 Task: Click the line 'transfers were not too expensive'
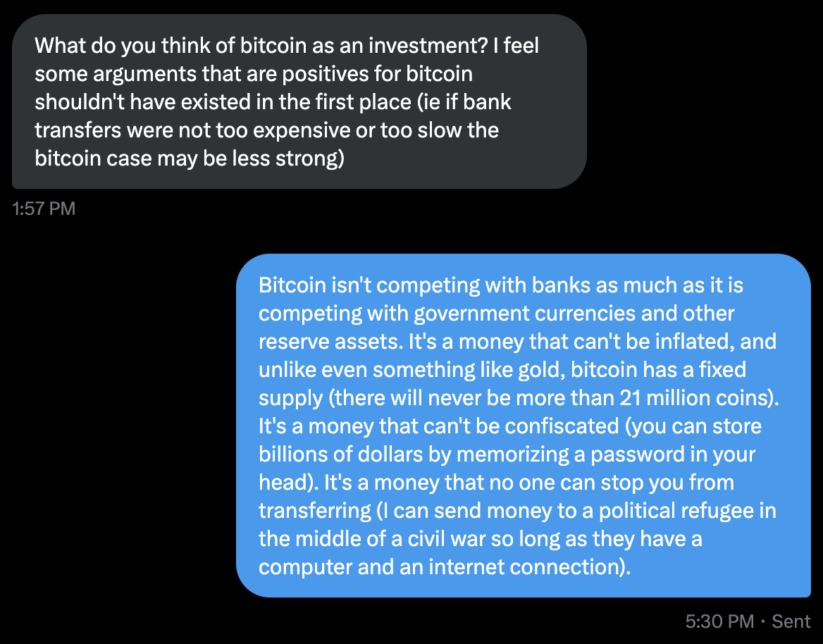click(x=266, y=130)
